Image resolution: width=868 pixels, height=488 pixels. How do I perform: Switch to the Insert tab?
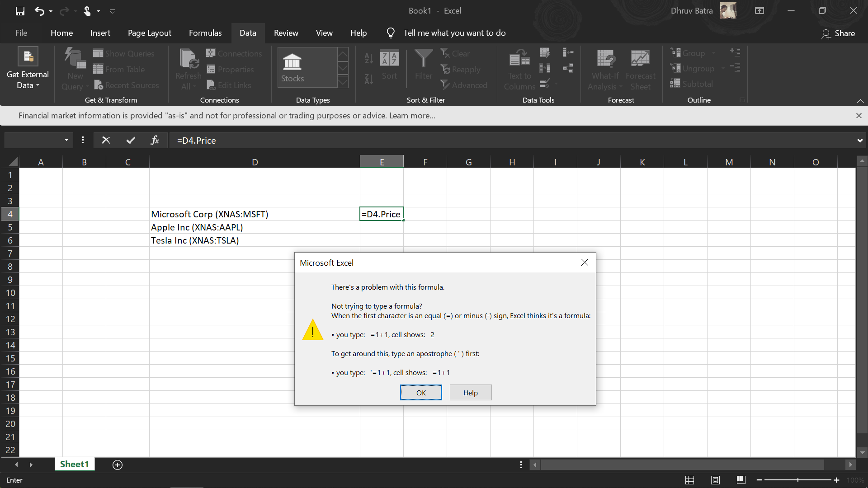(x=100, y=33)
